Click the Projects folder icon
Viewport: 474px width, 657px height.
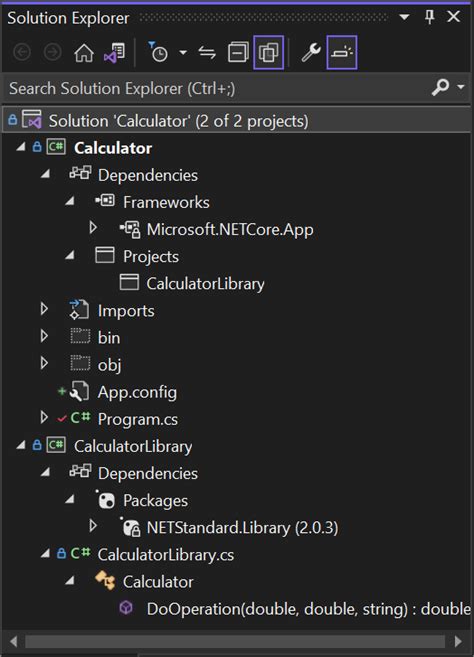[105, 255]
